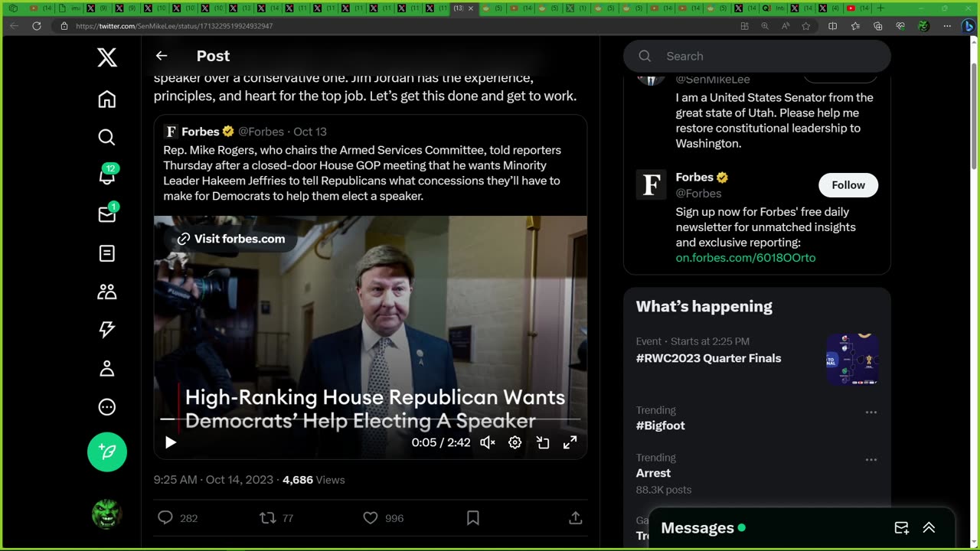Open the Communities people icon
This screenshot has height=551, width=980.
click(x=107, y=292)
